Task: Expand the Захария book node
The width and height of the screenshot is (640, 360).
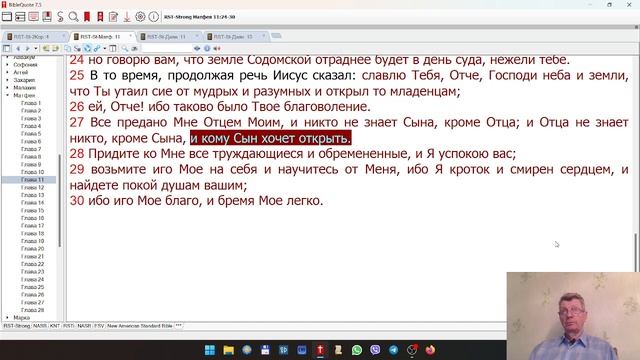Action: pos(7,80)
